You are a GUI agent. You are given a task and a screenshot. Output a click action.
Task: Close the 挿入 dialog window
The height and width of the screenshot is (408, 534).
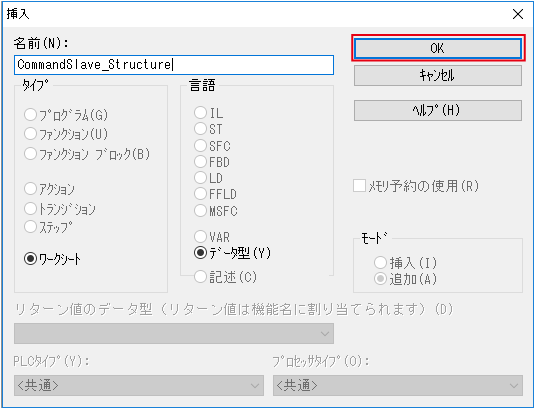click(518, 14)
